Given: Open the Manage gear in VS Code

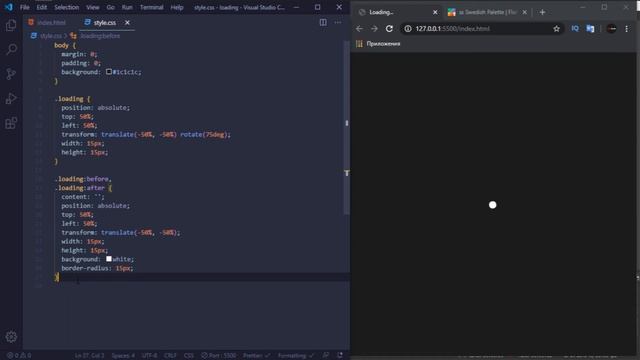Looking at the screenshot, I should coord(11,337).
